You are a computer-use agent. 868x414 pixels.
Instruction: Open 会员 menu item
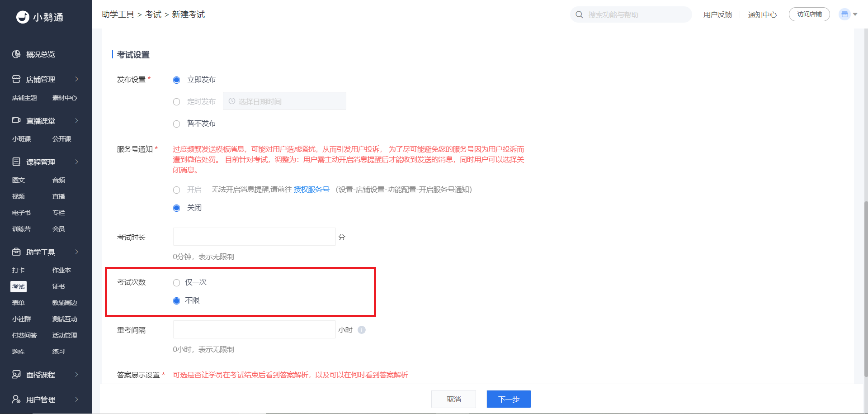click(59, 229)
